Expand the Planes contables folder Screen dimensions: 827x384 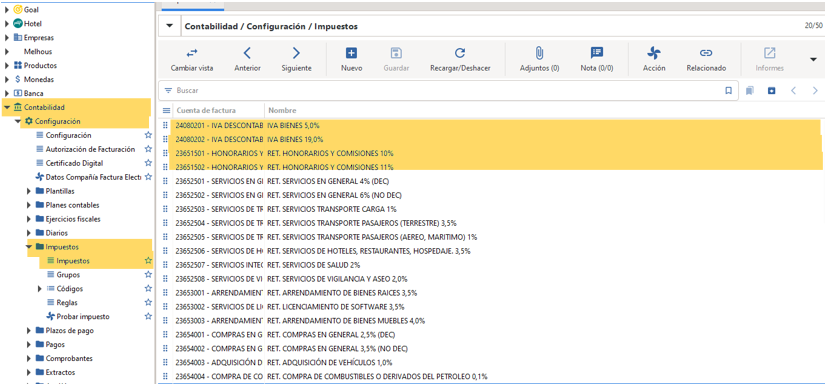29,205
